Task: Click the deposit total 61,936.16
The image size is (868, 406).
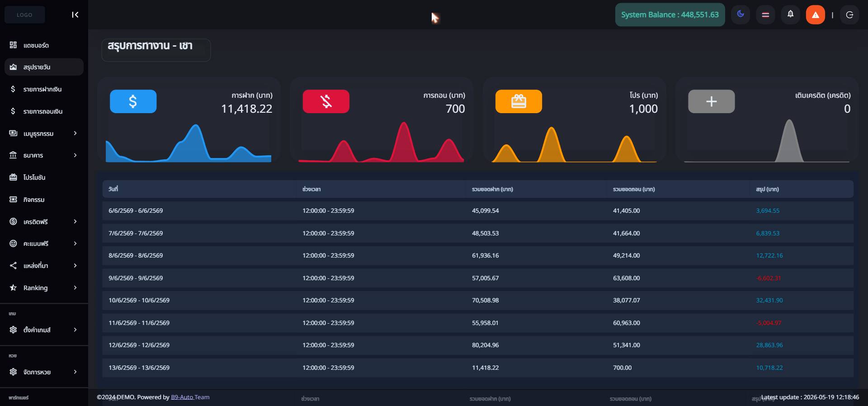Action: click(486, 256)
